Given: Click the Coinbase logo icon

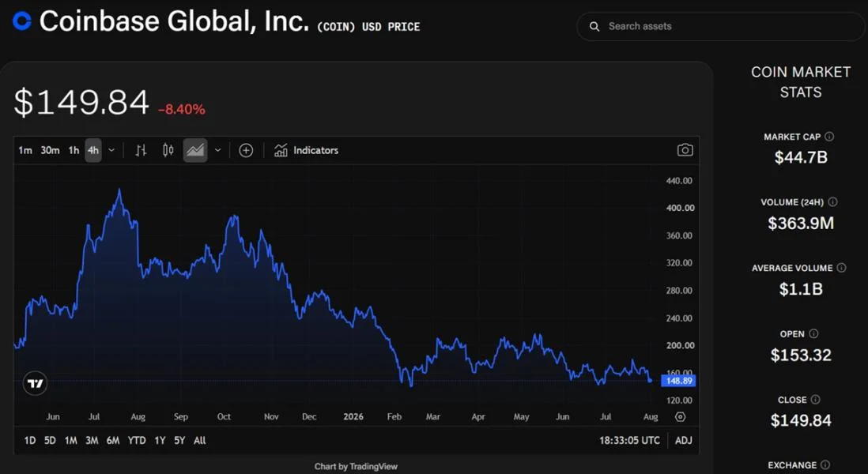Looking at the screenshot, I should [22, 21].
